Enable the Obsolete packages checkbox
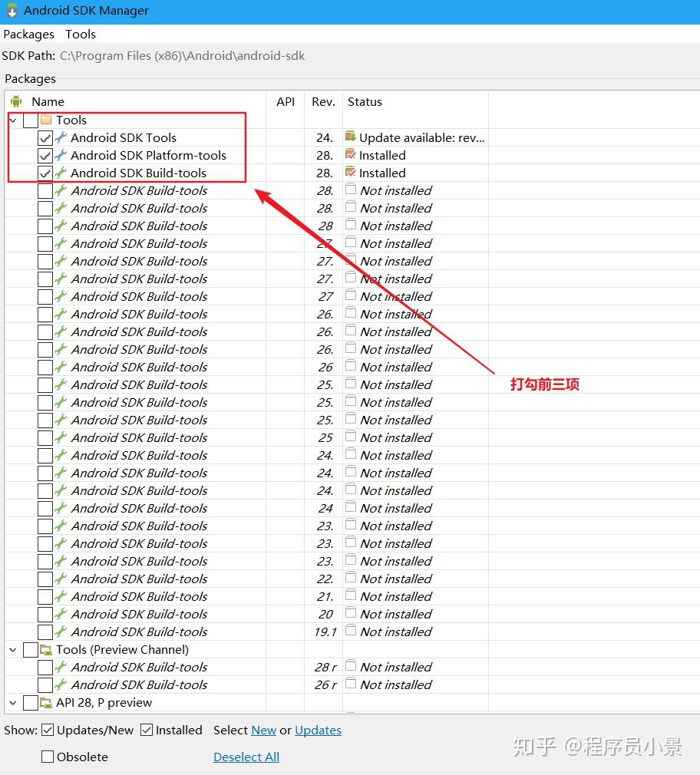Screen dimensions: 700x775 pos(48,757)
